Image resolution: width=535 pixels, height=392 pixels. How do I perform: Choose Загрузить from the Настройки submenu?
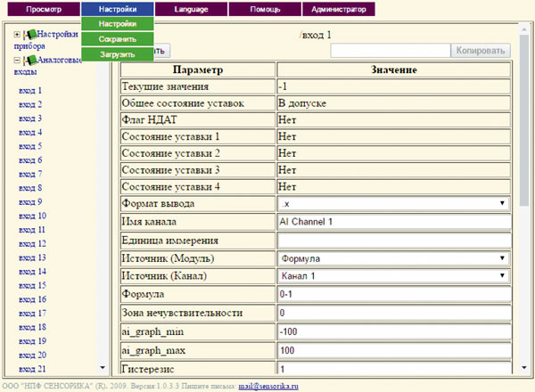pyautogui.click(x=118, y=54)
